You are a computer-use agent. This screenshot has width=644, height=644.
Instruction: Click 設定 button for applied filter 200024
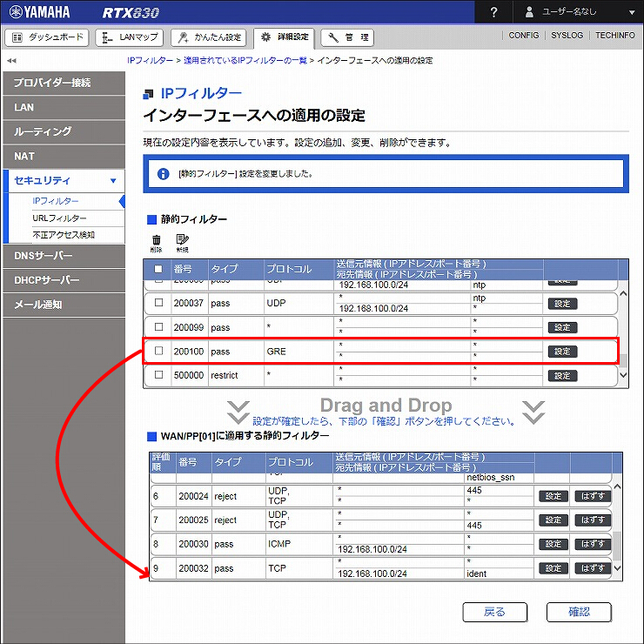(553, 496)
